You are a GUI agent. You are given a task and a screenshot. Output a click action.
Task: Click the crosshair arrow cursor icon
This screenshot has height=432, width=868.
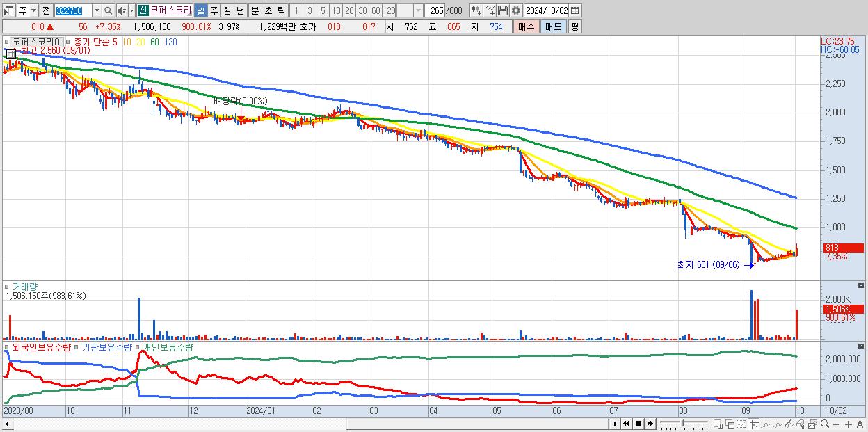coord(754,424)
